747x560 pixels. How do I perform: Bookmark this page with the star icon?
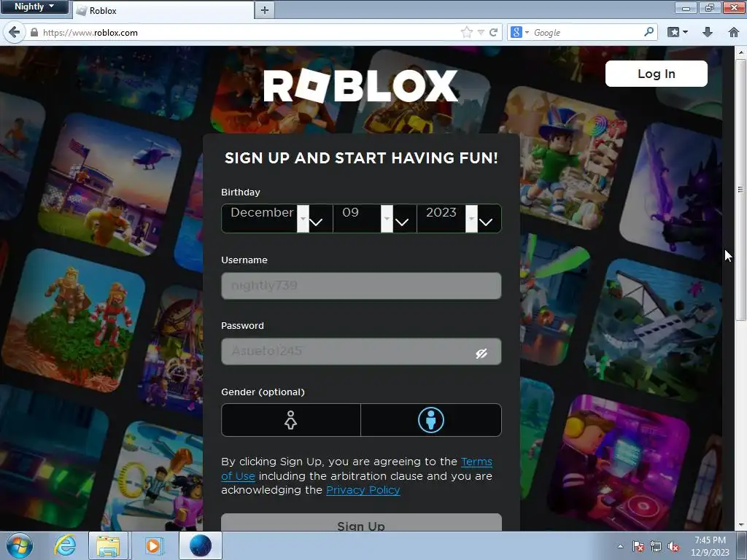(466, 32)
